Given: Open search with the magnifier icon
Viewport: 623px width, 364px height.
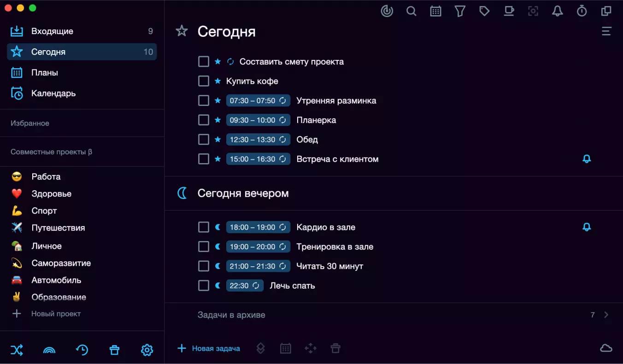Looking at the screenshot, I should coord(411,11).
